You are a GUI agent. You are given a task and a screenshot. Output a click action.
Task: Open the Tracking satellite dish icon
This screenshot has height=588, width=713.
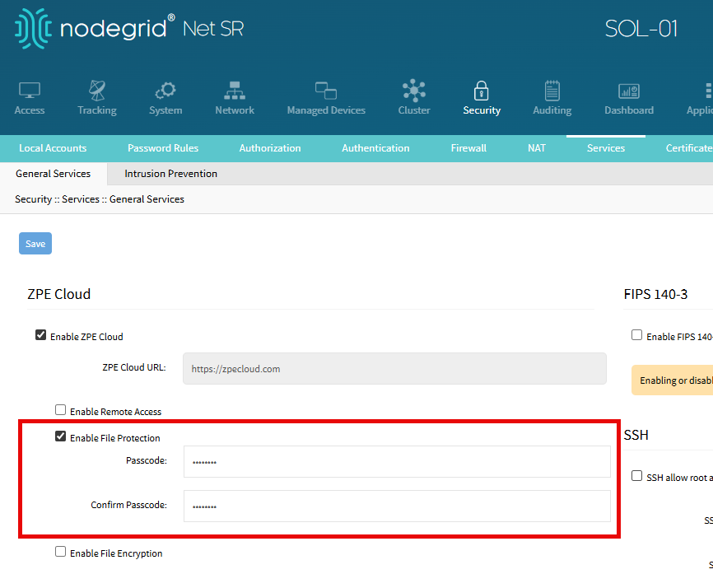[x=97, y=91]
